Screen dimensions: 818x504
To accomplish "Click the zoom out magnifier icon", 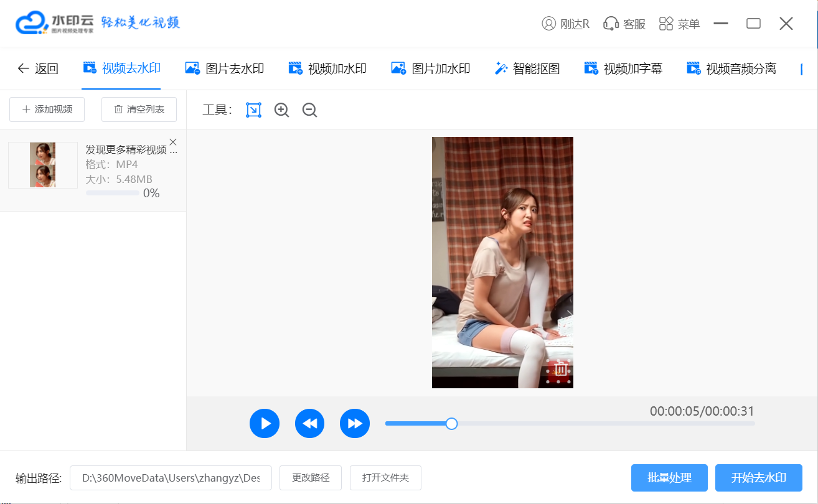I will point(309,110).
